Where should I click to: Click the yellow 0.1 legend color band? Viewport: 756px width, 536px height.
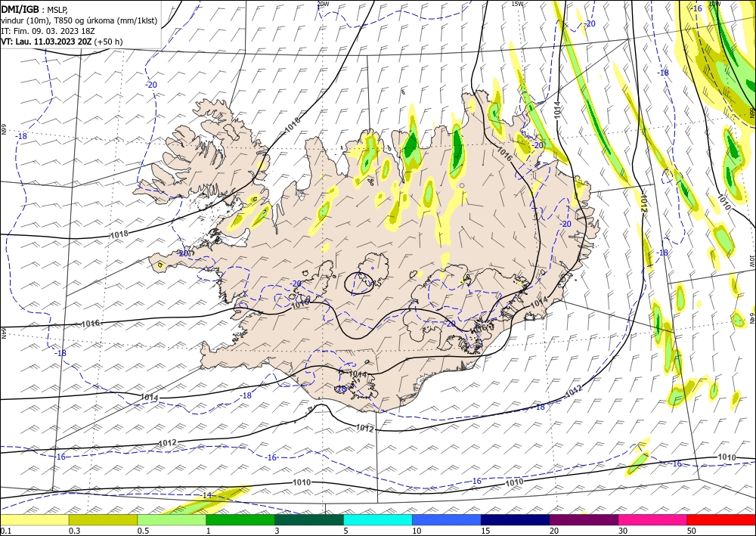click(x=34, y=519)
